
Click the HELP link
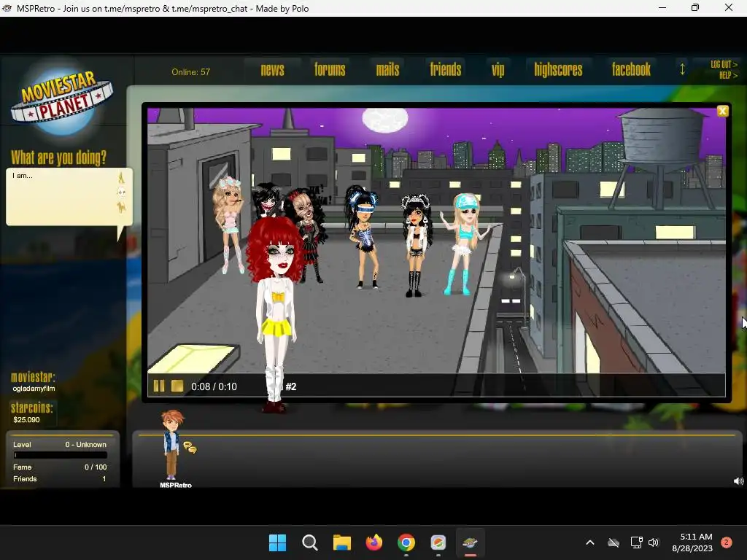coord(728,75)
